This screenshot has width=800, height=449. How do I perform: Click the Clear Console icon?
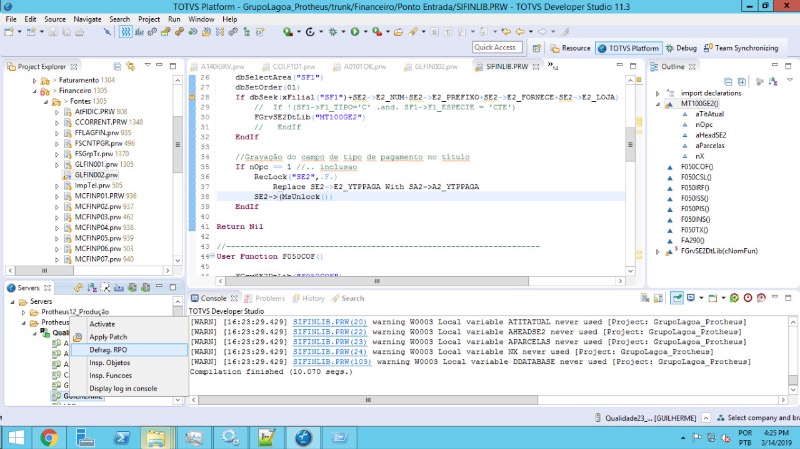click(645, 298)
